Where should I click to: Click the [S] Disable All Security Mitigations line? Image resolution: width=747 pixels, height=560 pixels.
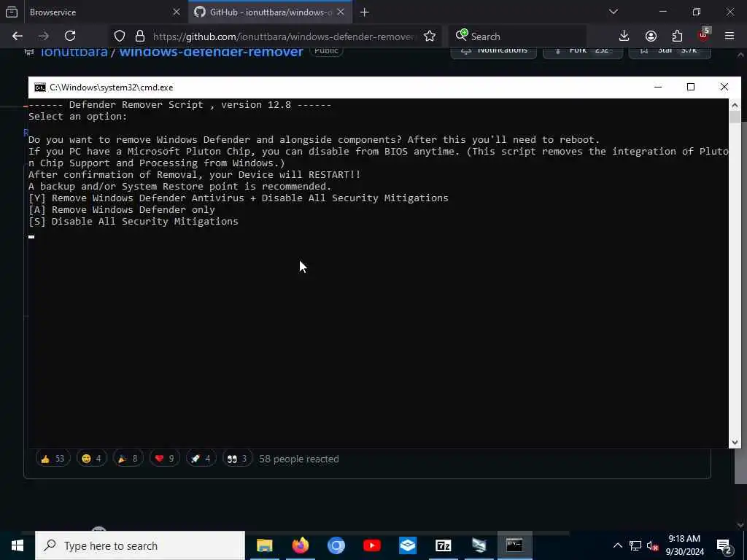coord(133,222)
